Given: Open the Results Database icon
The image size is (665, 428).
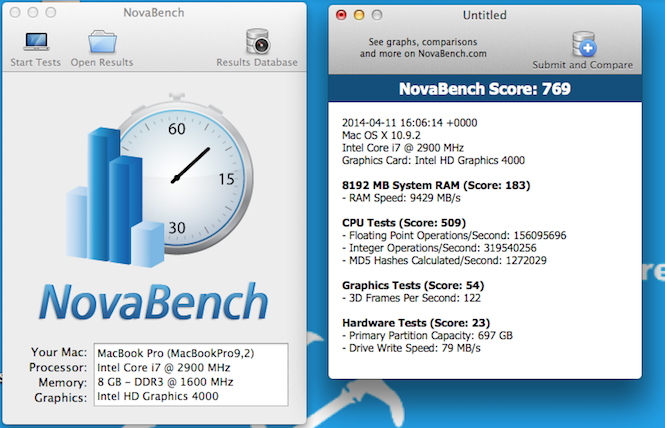Looking at the screenshot, I should pos(257,42).
